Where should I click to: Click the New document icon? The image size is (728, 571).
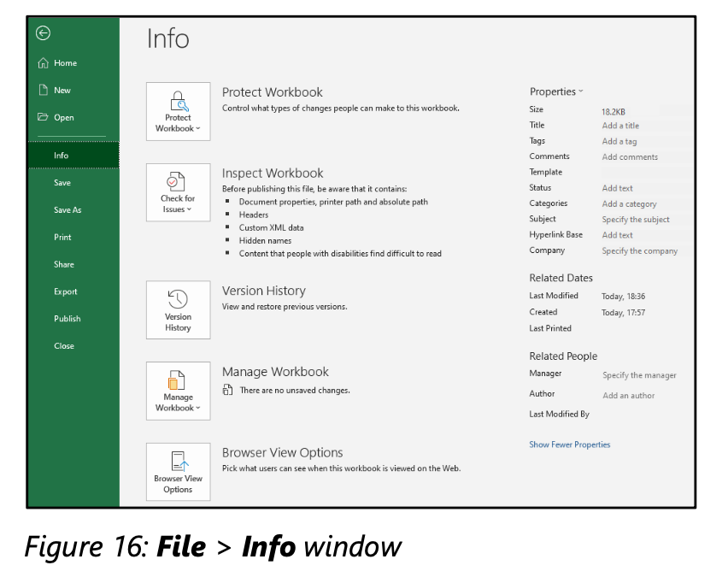[x=43, y=90]
